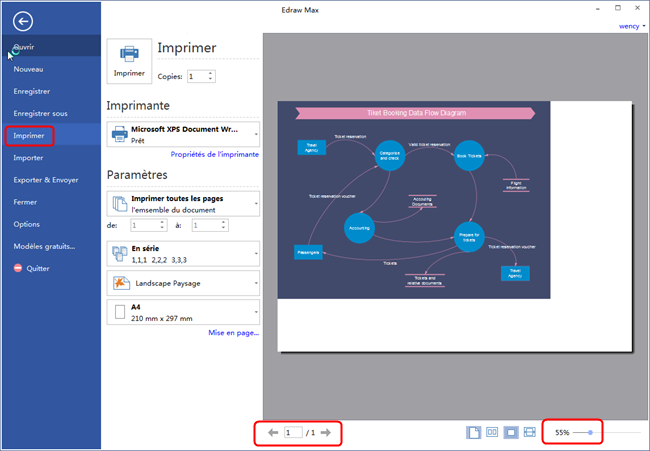Click the large Imprimer printer button
Image resolution: width=650 pixels, height=451 pixels.
click(129, 61)
